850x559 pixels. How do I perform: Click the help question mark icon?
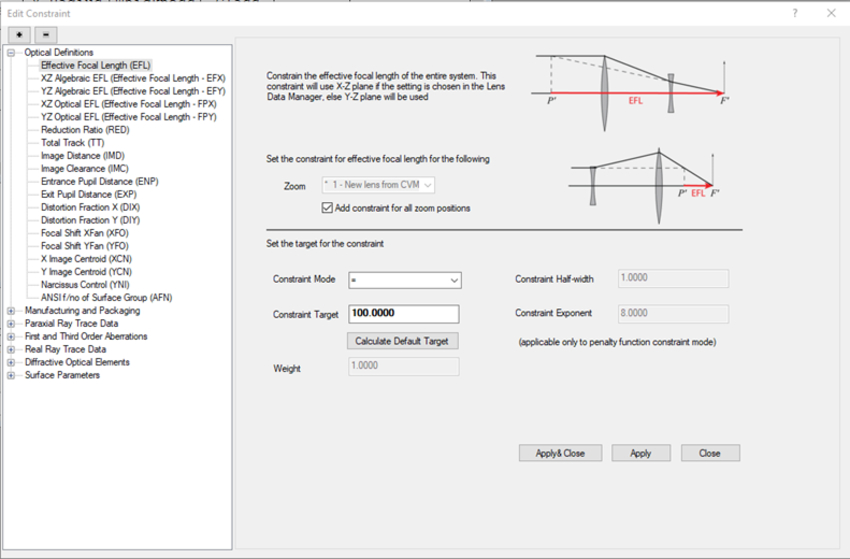pyautogui.click(x=795, y=13)
